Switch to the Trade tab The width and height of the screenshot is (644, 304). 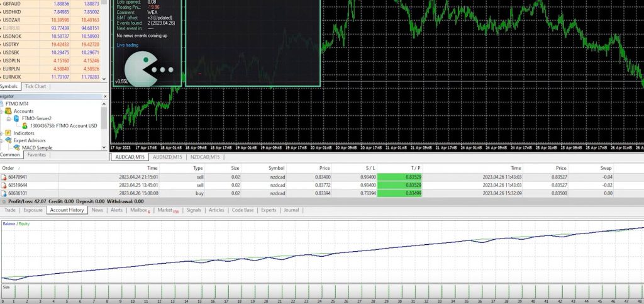[10, 210]
